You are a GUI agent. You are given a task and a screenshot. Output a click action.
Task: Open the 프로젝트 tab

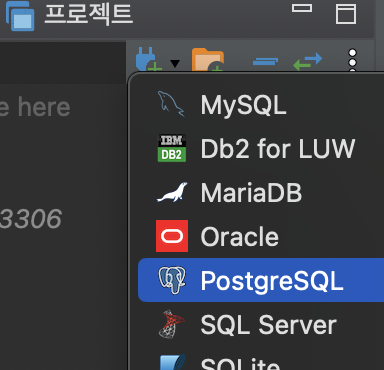point(89,14)
